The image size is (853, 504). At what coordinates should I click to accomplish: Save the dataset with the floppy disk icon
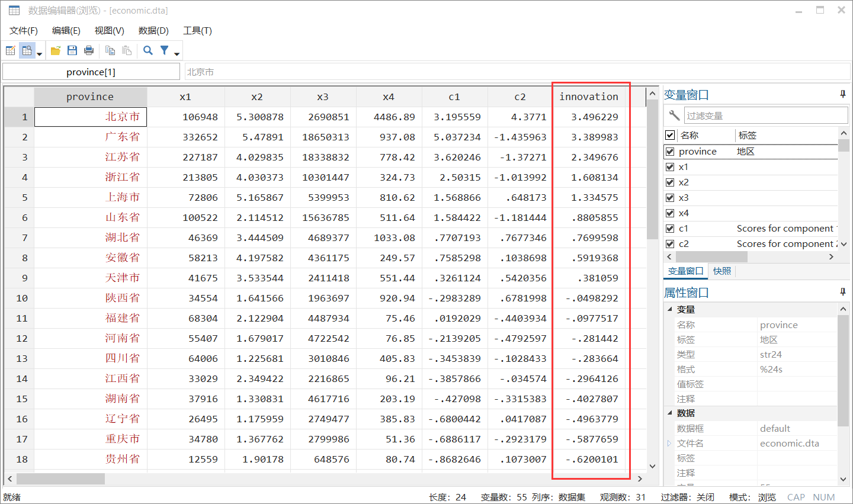72,51
